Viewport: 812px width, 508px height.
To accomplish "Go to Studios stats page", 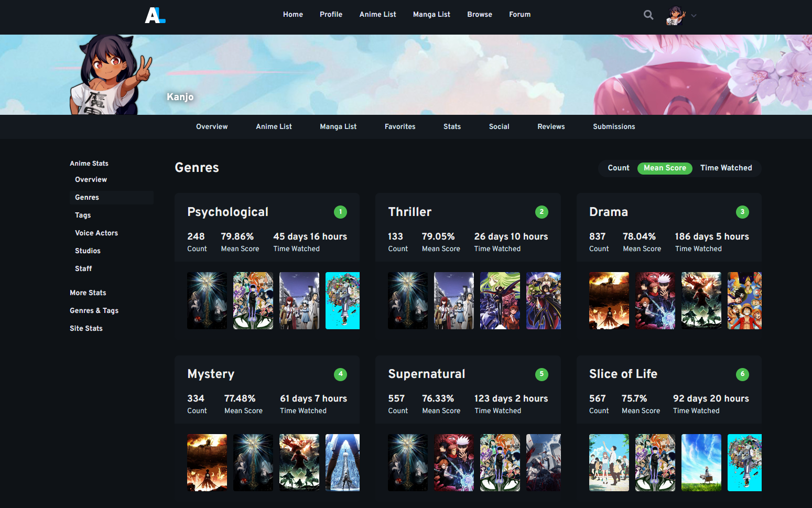I will pyautogui.click(x=88, y=251).
